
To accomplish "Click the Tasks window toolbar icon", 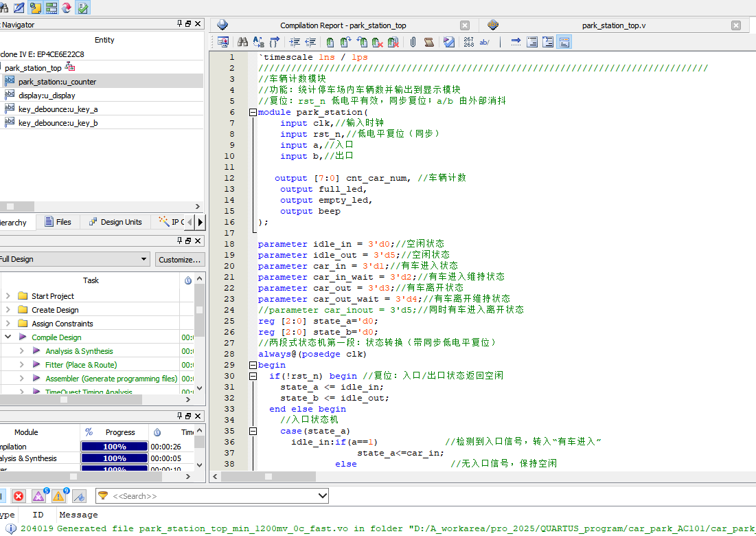I will pos(51,8).
